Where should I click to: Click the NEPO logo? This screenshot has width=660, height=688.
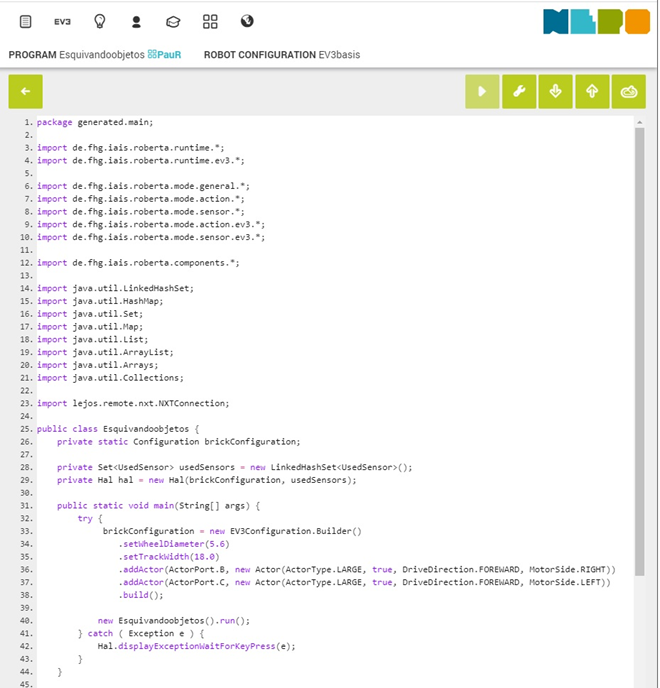click(x=596, y=22)
